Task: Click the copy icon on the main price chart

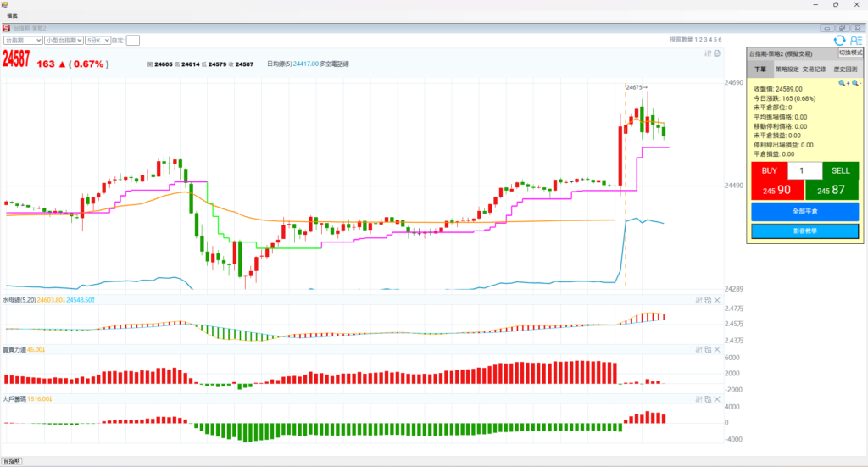Action: click(x=717, y=53)
